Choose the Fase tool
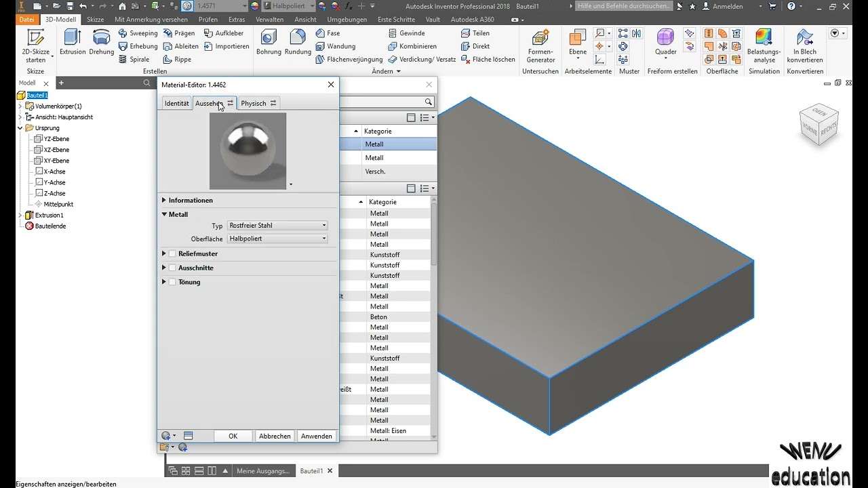The width and height of the screenshot is (868, 488). [328, 33]
